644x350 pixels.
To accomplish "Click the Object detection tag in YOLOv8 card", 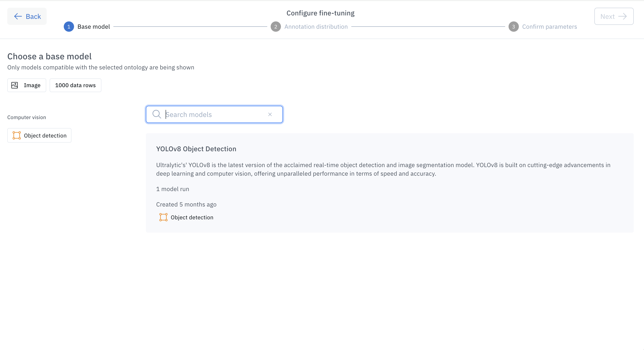I will point(186,217).
